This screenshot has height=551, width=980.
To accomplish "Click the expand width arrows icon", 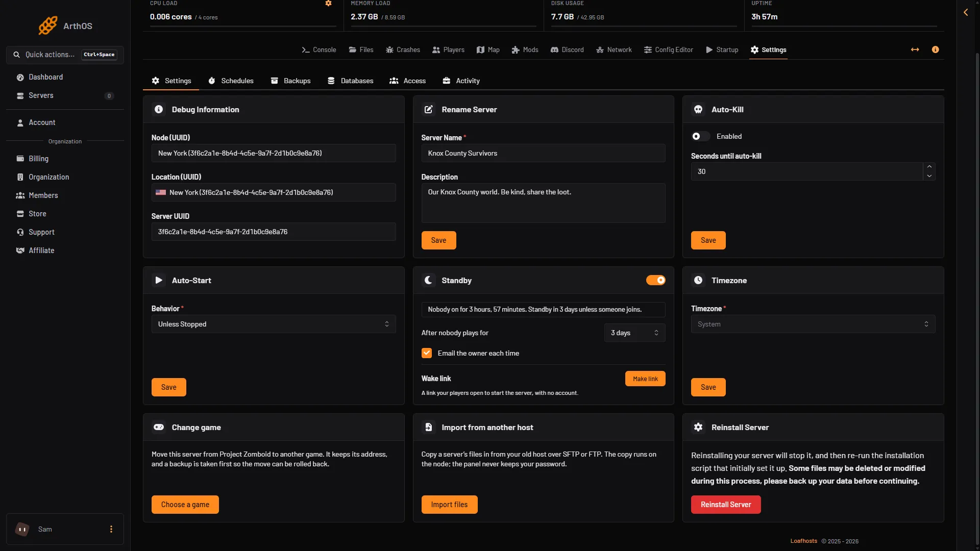I will pos(915,49).
